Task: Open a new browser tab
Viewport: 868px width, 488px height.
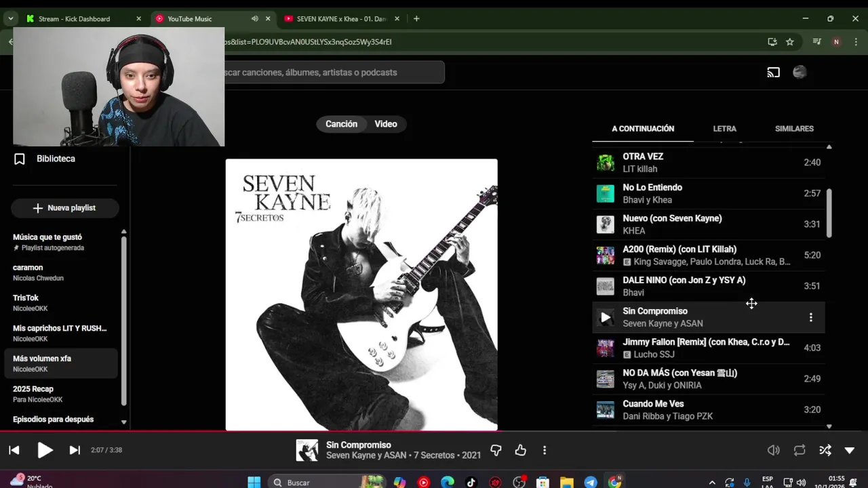Action: pos(416,19)
